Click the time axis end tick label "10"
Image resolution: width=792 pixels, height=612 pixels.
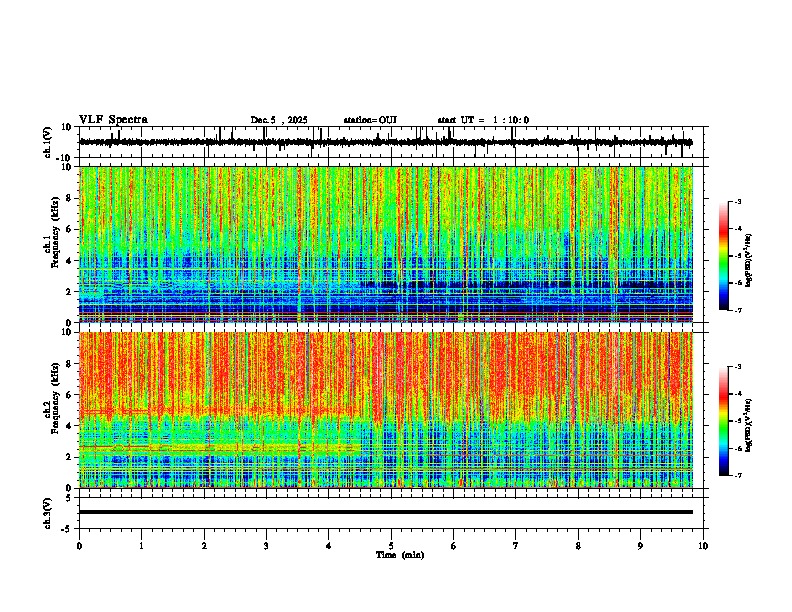click(703, 546)
